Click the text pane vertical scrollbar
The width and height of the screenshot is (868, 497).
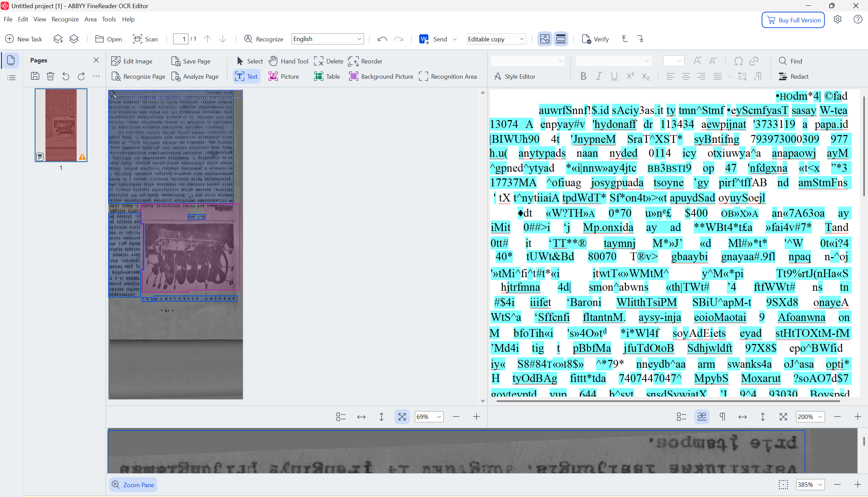point(864,147)
